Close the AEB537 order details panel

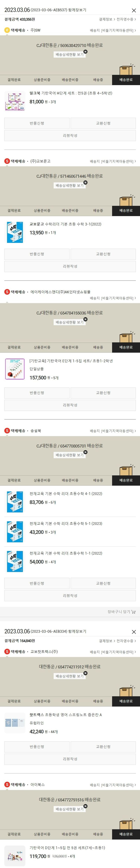134,10
